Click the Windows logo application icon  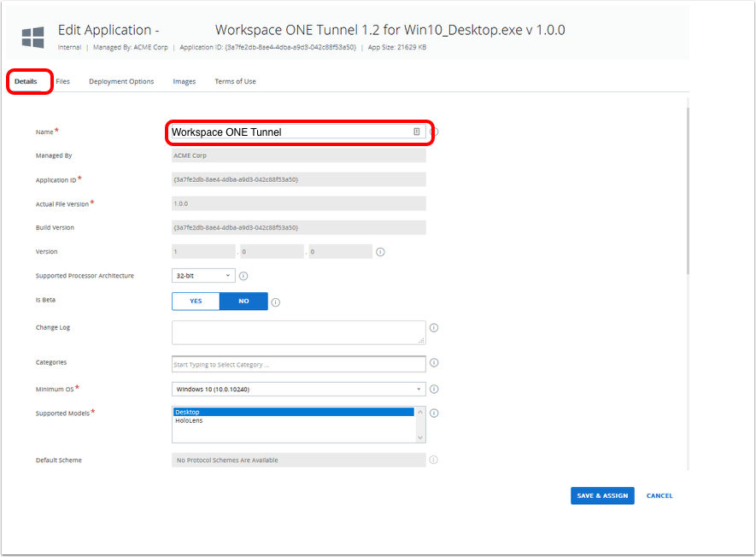point(32,37)
